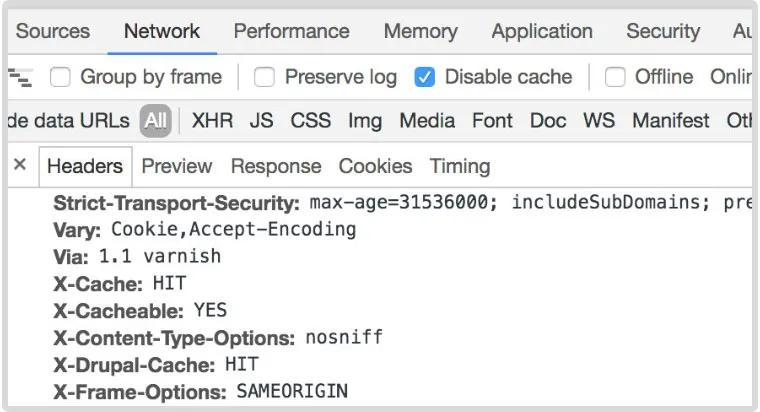Screen dimensions: 760x412
Task: Enable Group by frame checkbox
Action: (x=60, y=77)
